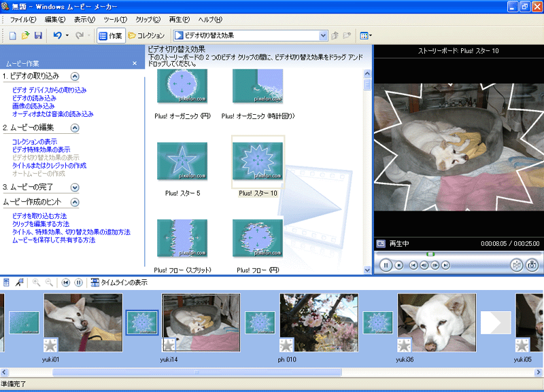Click ビデオ デバイスからの取り込み link
544x392 pixels.
coord(49,90)
